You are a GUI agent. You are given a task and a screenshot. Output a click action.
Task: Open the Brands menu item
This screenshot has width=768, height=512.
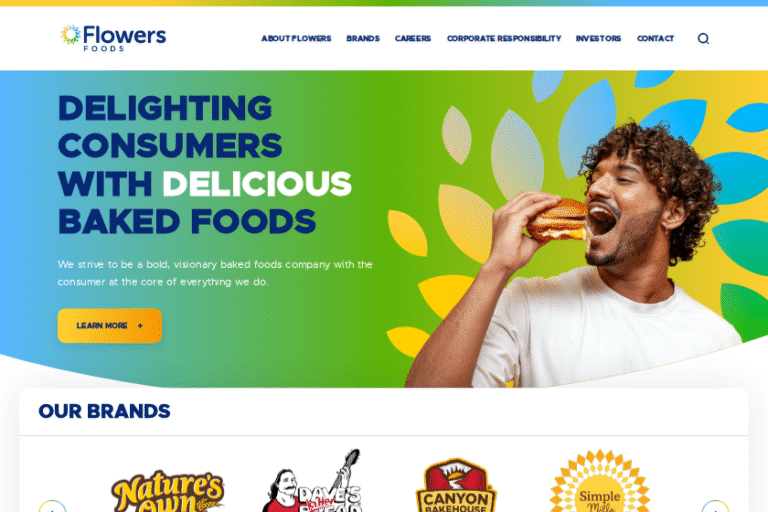(x=363, y=38)
